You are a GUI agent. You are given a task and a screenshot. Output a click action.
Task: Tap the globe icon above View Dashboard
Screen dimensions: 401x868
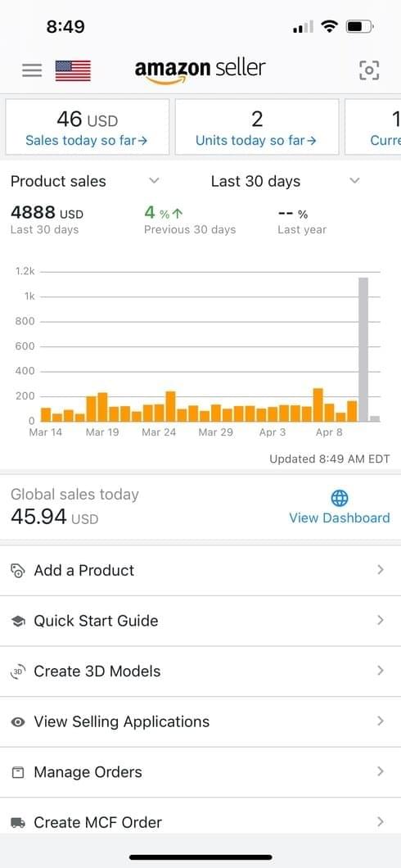coord(339,498)
